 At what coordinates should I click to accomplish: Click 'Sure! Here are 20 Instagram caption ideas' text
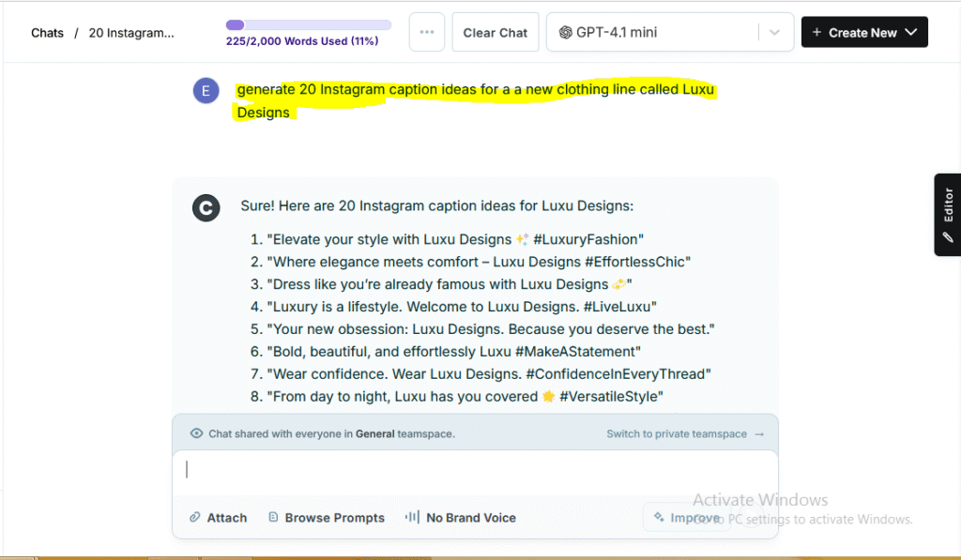coord(437,205)
